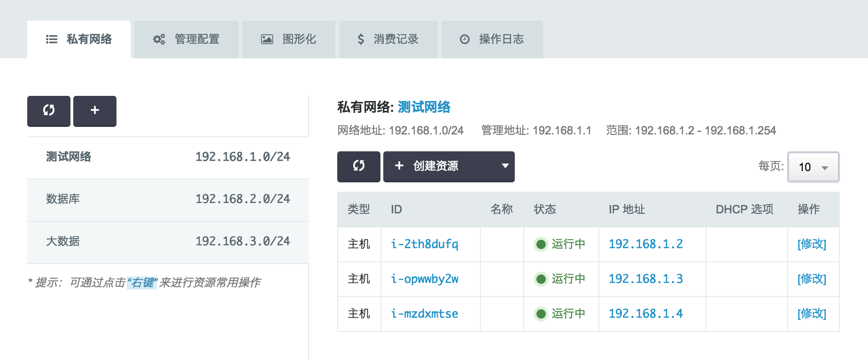The width and height of the screenshot is (868, 360).
Task: Open host ID link i-2th8dufq
Action: coord(424,244)
